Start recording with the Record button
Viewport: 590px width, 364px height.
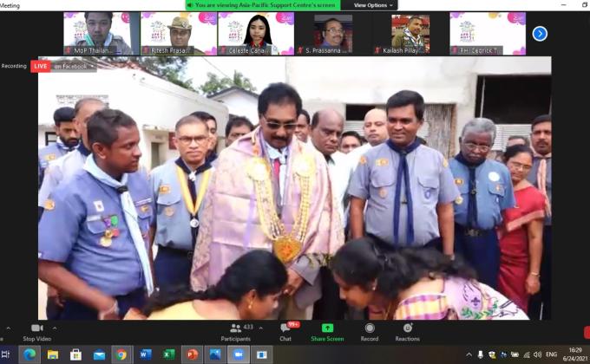point(370,333)
